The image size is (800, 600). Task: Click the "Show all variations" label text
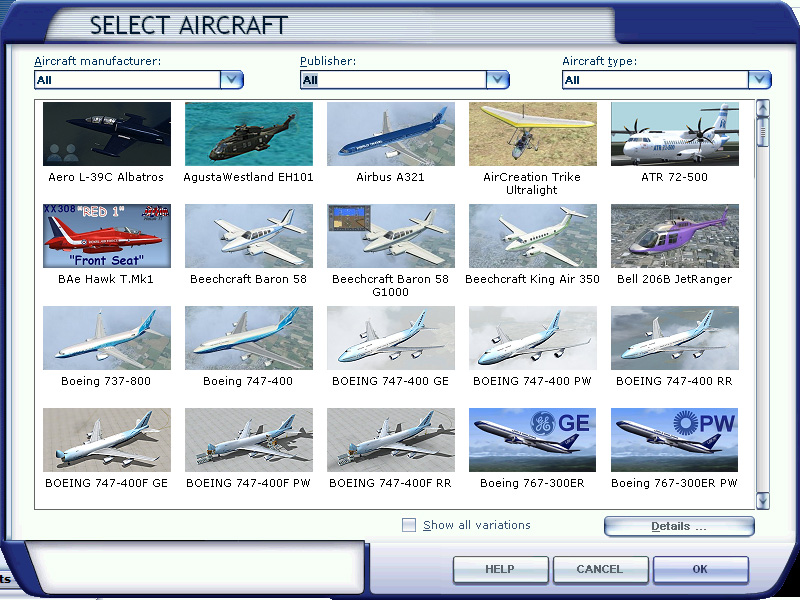click(477, 525)
